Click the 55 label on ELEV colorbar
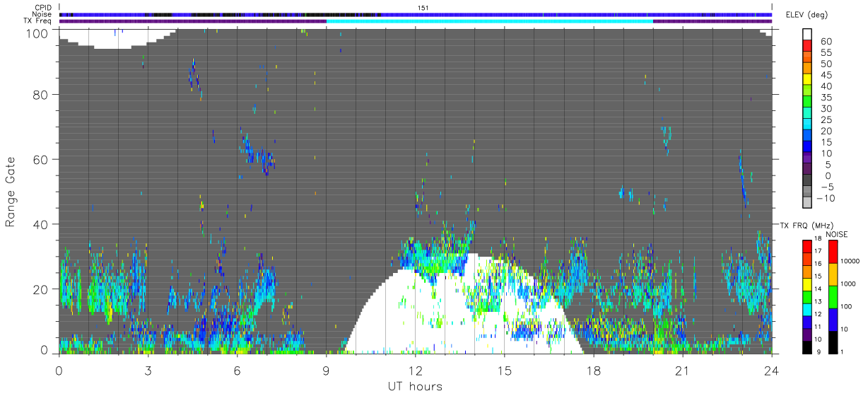The image size is (868, 401). click(x=826, y=53)
